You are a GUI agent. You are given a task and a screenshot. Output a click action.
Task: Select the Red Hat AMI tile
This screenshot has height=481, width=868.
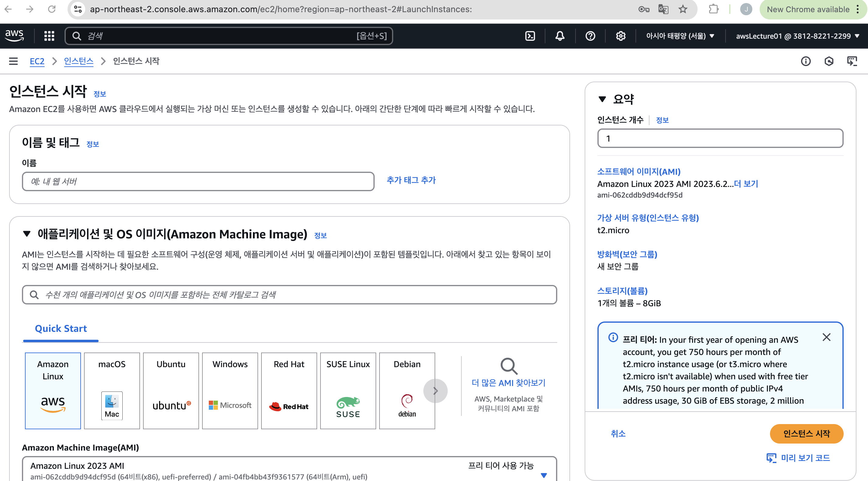(x=289, y=391)
